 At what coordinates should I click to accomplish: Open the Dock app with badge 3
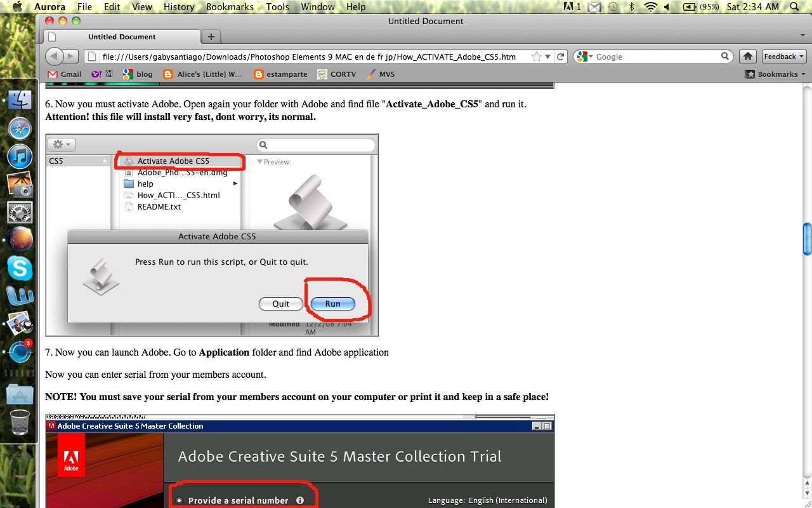[x=20, y=352]
